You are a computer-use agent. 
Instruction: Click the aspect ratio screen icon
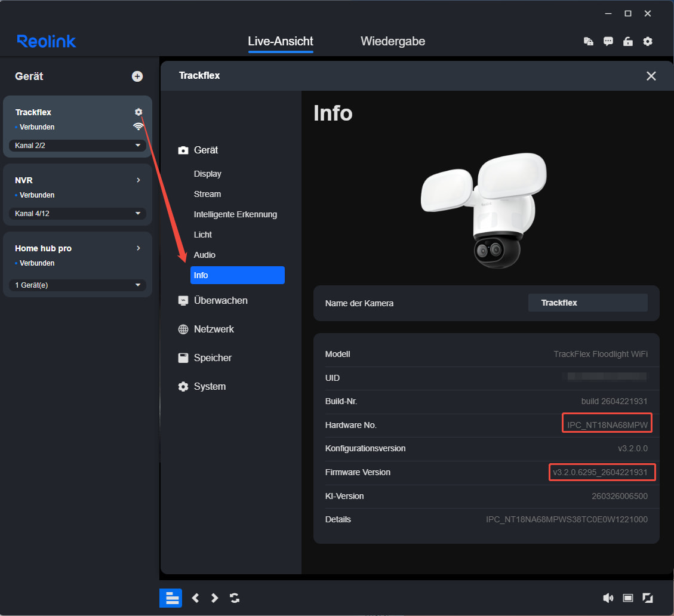(x=628, y=598)
